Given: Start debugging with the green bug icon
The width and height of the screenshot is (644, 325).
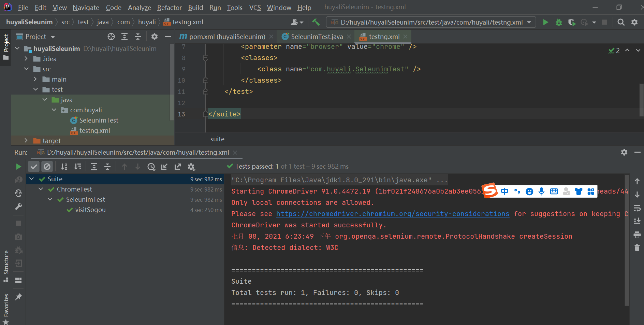Looking at the screenshot, I should pos(558,22).
